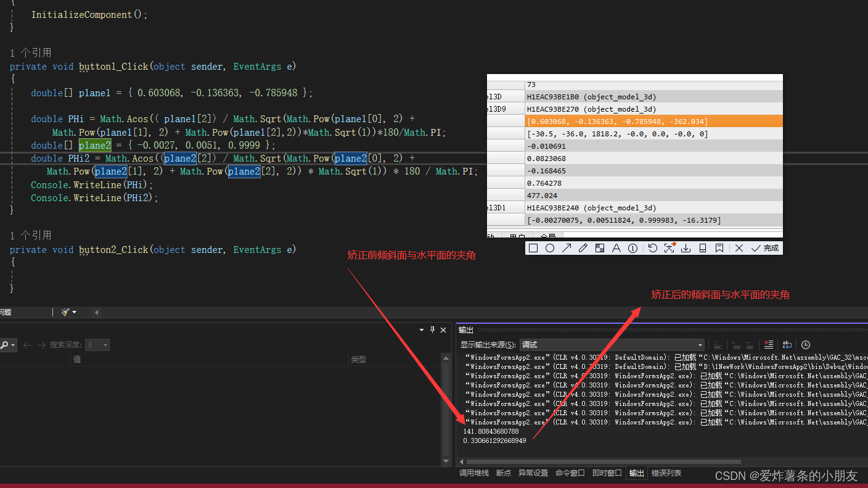Switch to the 命令窗口 tab

(570, 473)
